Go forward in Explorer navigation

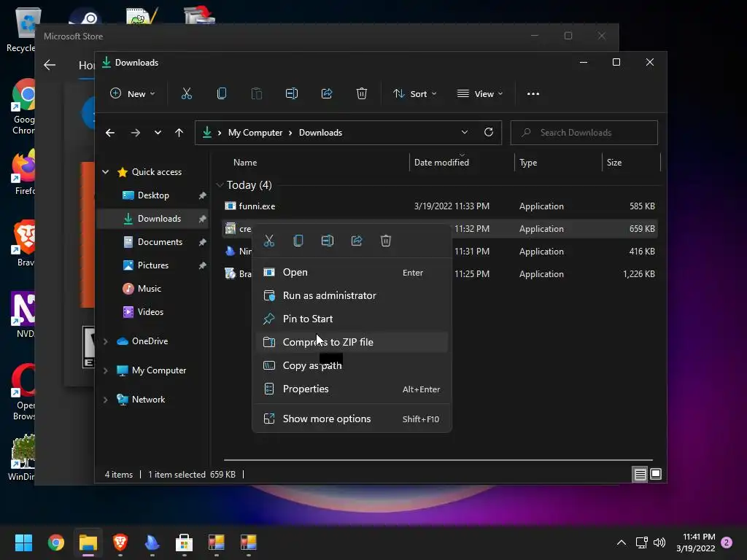(135, 133)
